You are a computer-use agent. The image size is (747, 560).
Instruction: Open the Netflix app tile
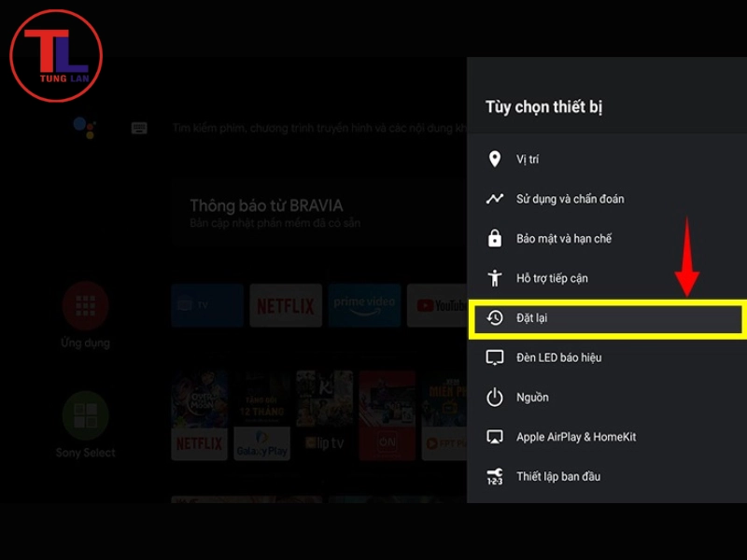[285, 305]
